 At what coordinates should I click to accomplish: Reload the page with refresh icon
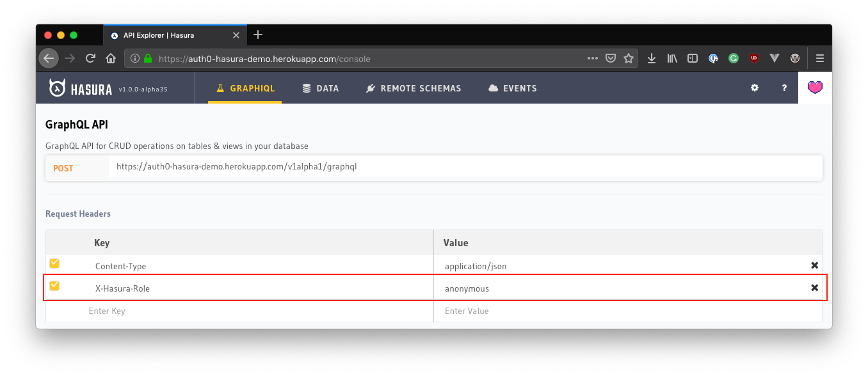[x=90, y=58]
